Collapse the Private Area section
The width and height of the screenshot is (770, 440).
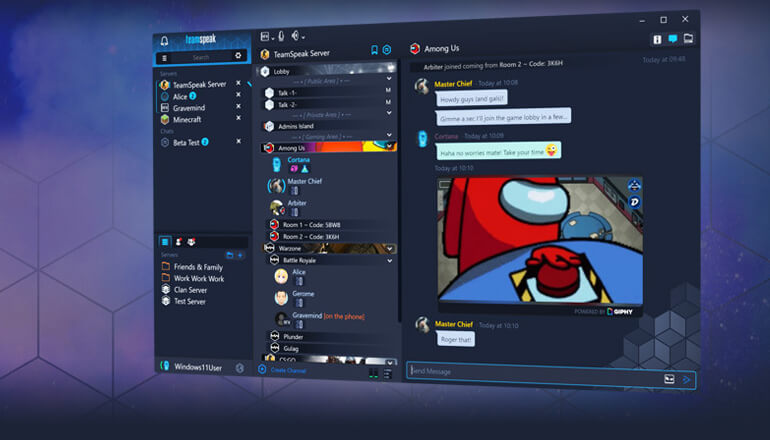[x=389, y=113]
